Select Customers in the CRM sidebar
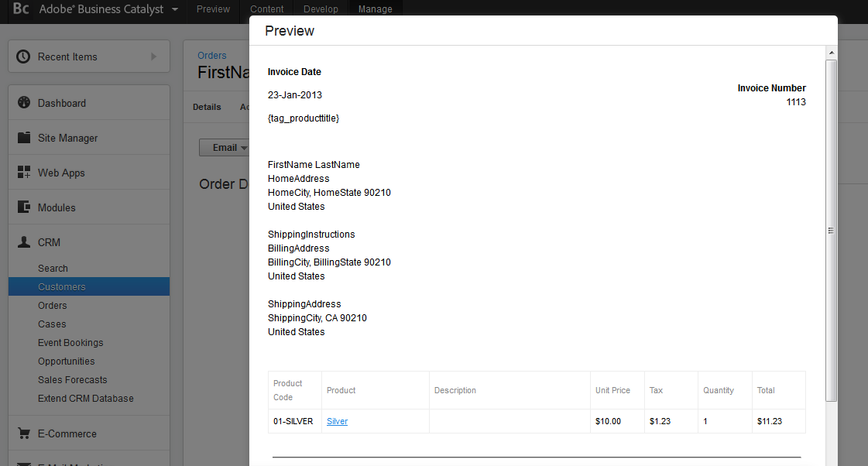868x466 pixels. (60, 286)
